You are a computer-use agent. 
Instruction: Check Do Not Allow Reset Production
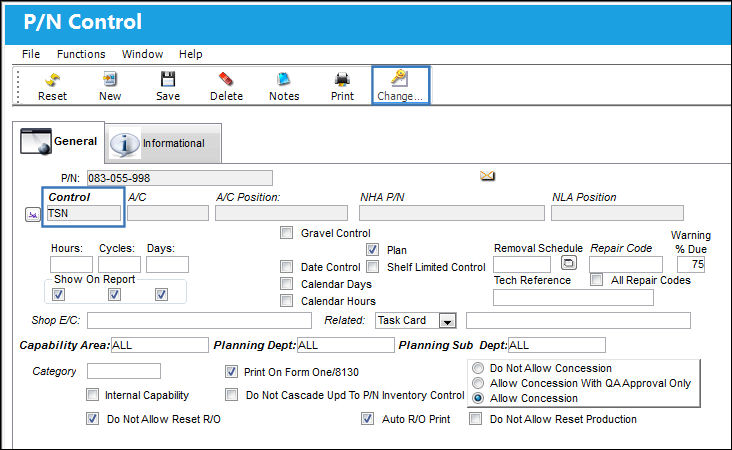click(475, 418)
